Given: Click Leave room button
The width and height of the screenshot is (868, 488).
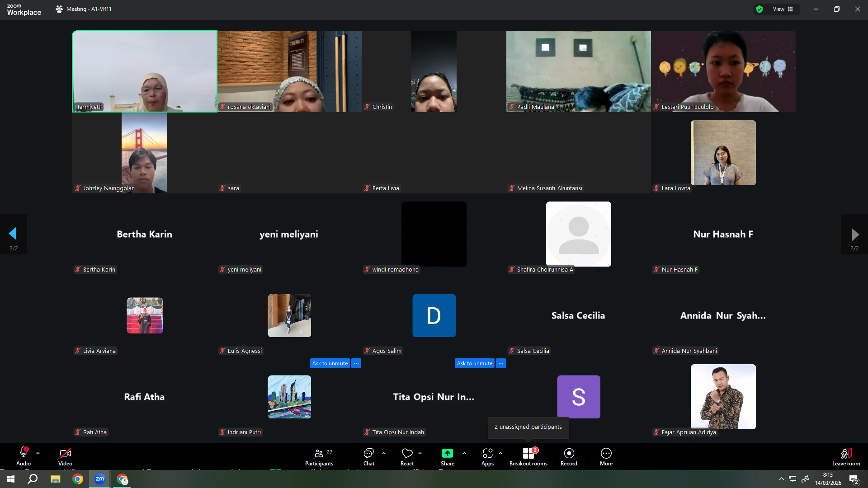Looking at the screenshot, I should [846, 456].
